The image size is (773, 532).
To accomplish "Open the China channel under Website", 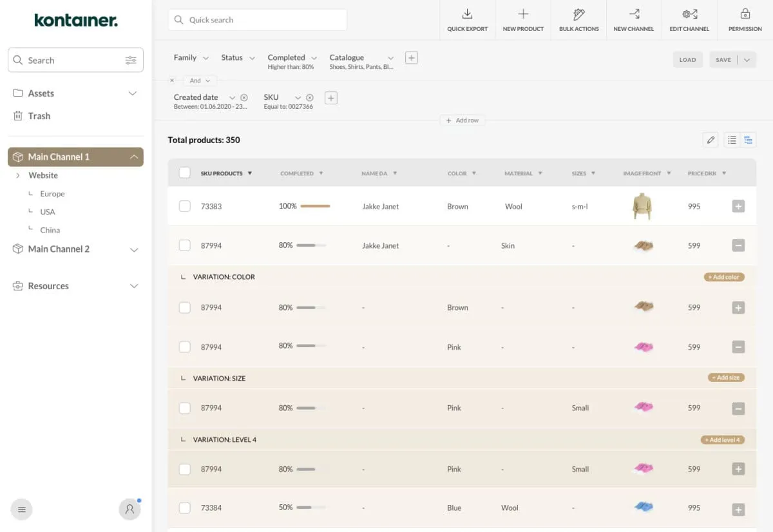I will tap(50, 230).
